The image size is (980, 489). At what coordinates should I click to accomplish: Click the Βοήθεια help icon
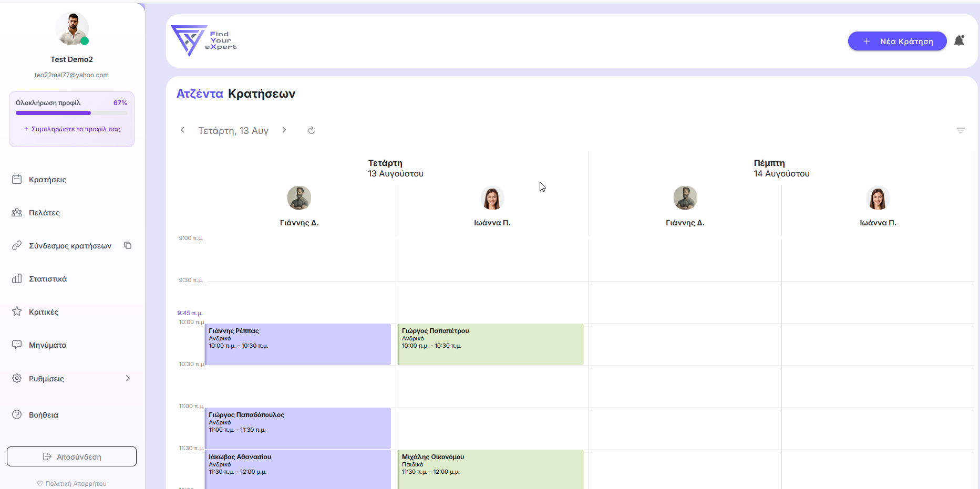[17, 414]
